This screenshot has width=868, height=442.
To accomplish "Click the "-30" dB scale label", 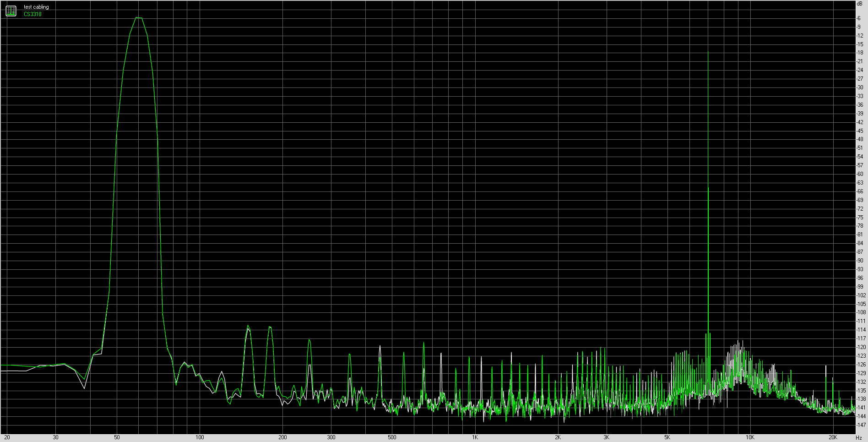I will point(860,87).
